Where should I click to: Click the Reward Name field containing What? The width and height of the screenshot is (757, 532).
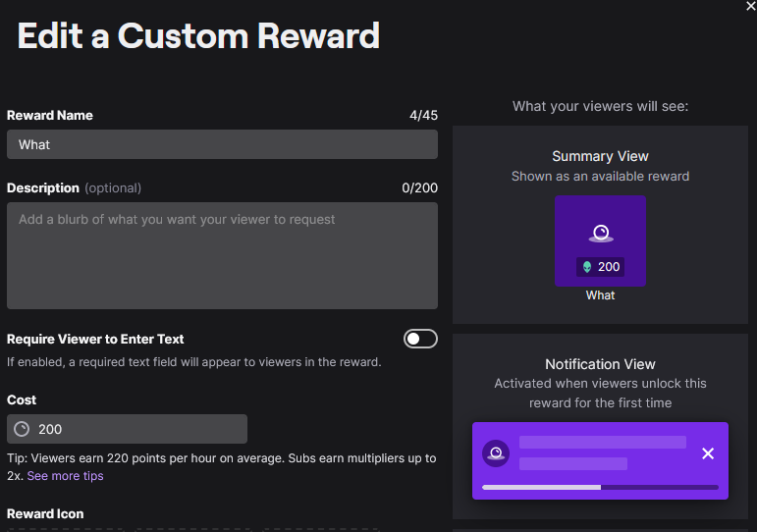(x=222, y=144)
